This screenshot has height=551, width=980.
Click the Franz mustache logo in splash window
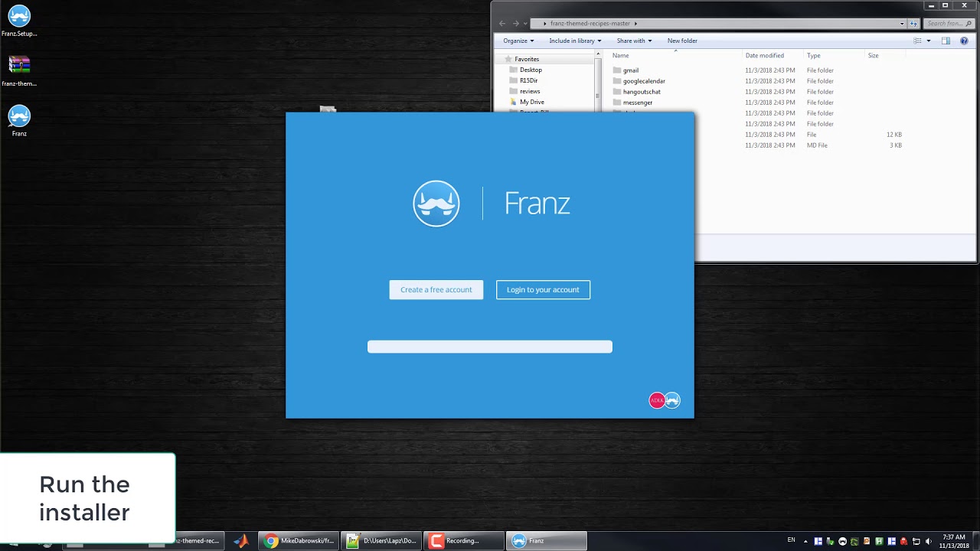[436, 204]
